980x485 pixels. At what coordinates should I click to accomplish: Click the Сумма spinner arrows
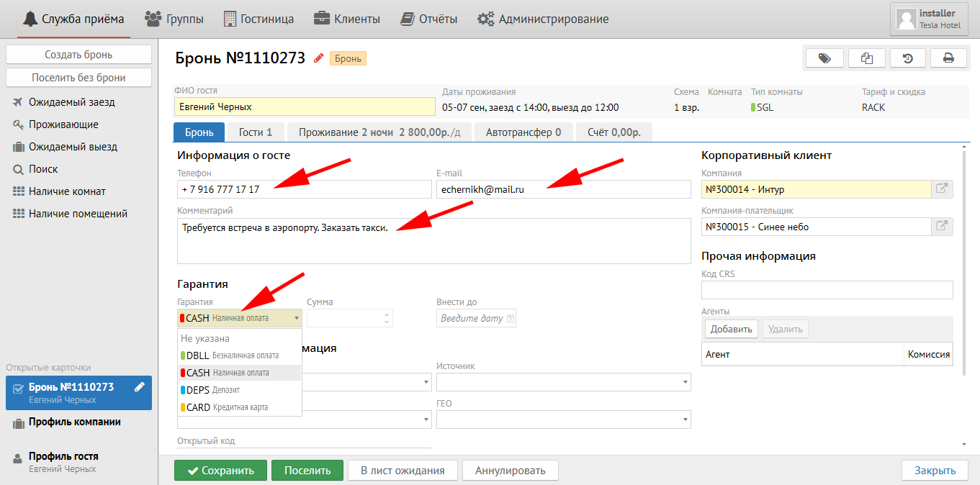tap(387, 318)
